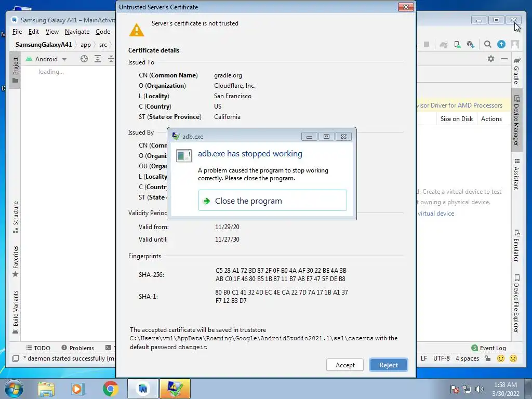Open the View menu
This screenshot has height=399, width=532.
click(52, 32)
